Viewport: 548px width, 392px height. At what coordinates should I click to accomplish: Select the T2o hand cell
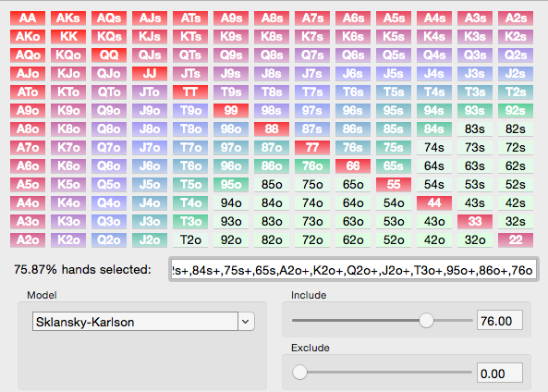(190, 240)
